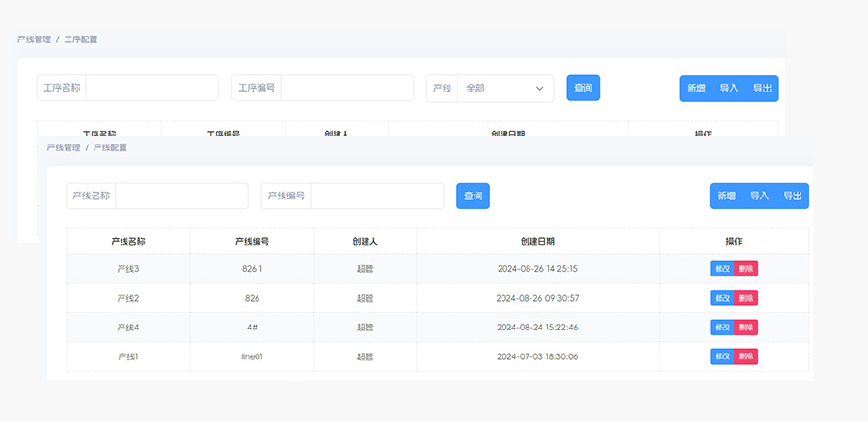The image size is (868, 421).
Task: Add new line with 新增 in 产线配置
Action: point(726,197)
